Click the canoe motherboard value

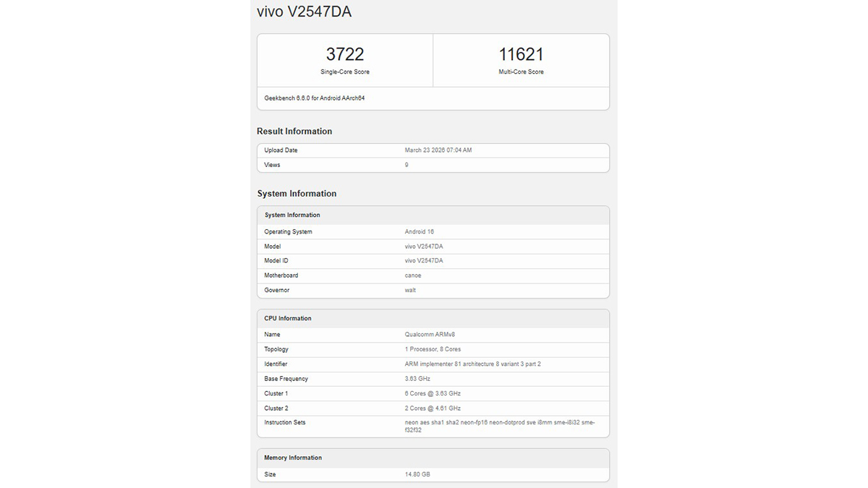coord(412,275)
